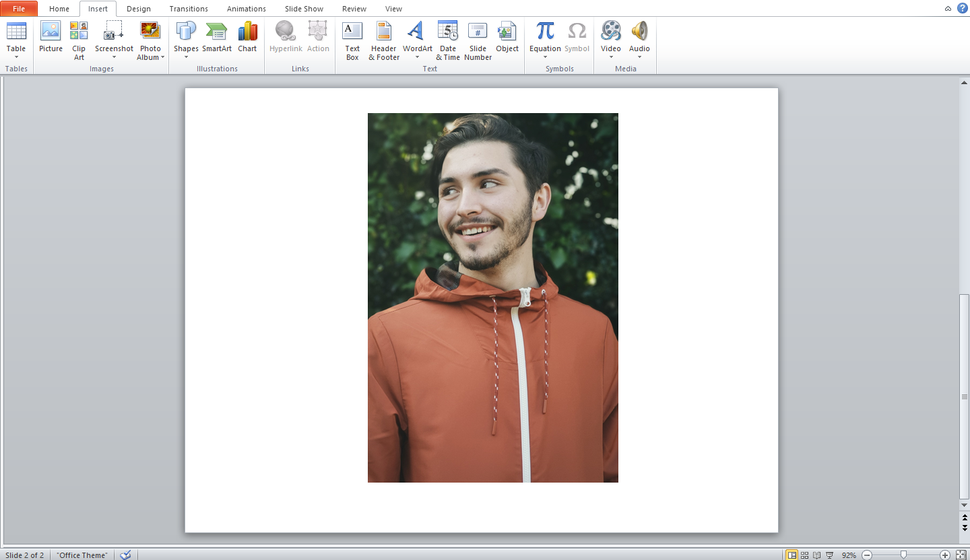This screenshot has width=970, height=560.
Task: Switch to Slide Sorter view
Action: pos(804,555)
